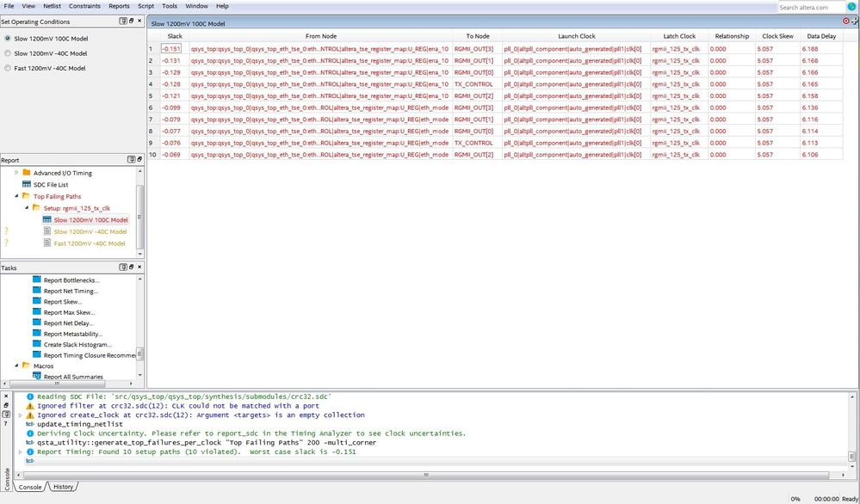Click the Advanced I/O Timing folder icon
Image resolution: width=860 pixels, height=504 pixels.
tap(27, 173)
